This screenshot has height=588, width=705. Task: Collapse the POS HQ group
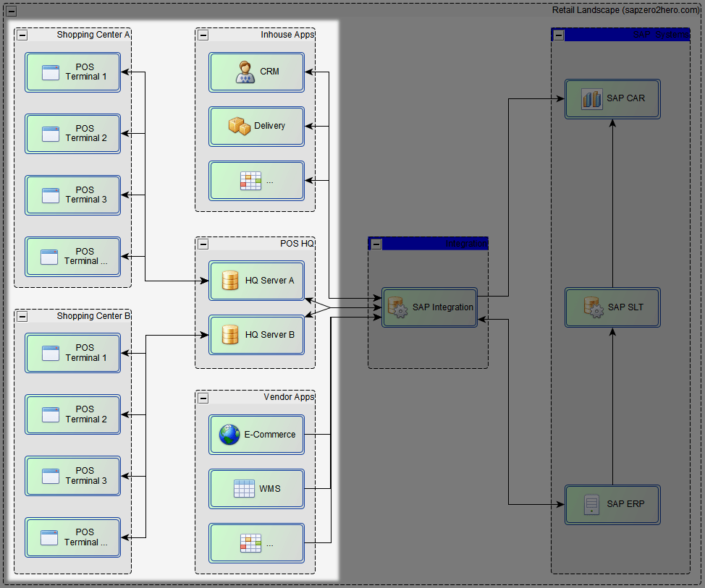tap(203, 244)
